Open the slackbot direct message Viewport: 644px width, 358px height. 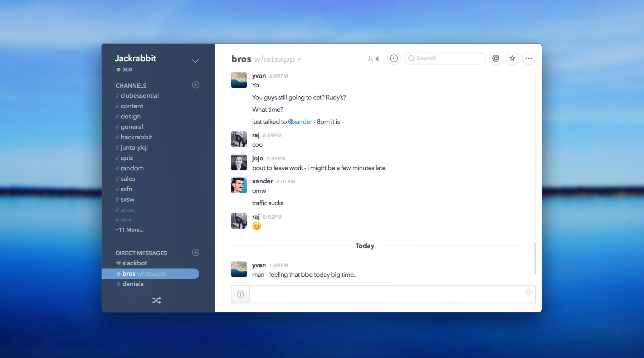tap(134, 263)
